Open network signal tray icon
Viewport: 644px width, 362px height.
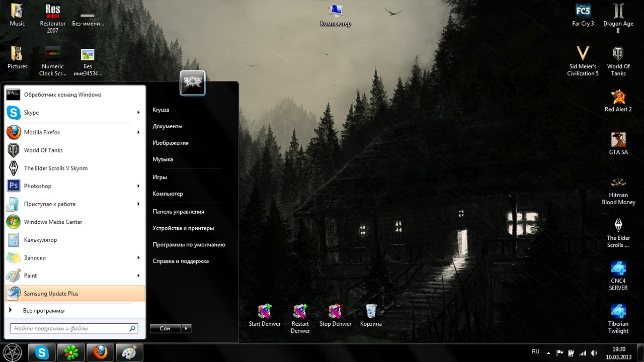tap(583, 353)
